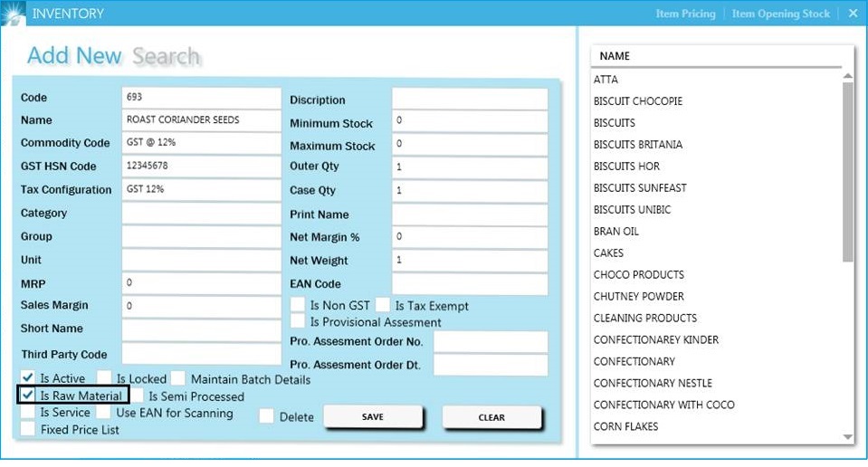Click the Code field showing 693
The width and height of the screenshot is (868, 467).
[x=202, y=98]
